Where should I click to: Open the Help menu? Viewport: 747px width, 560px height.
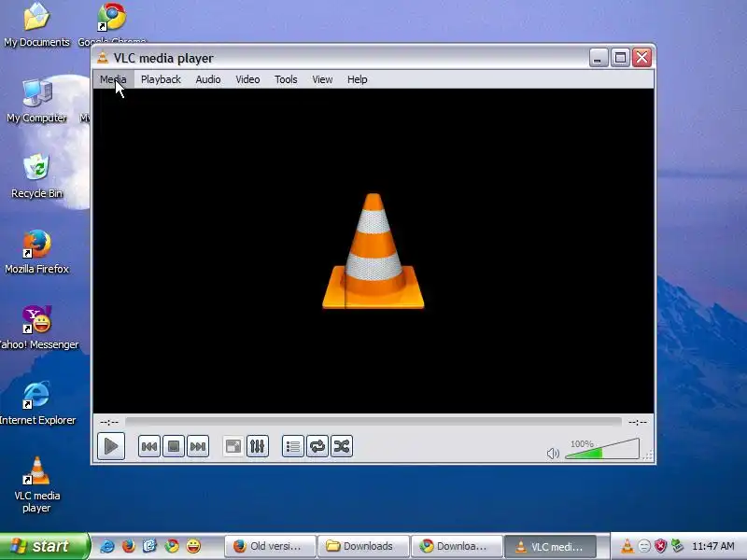point(358,79)
